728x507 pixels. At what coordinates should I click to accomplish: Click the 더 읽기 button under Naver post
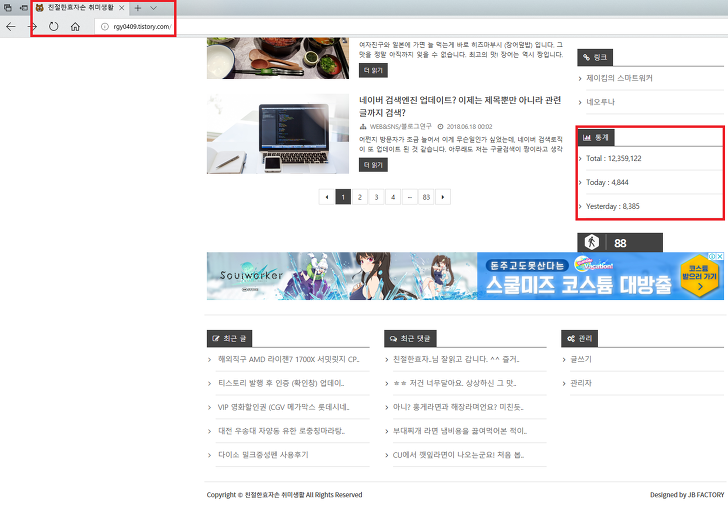[x=373, y=165]
